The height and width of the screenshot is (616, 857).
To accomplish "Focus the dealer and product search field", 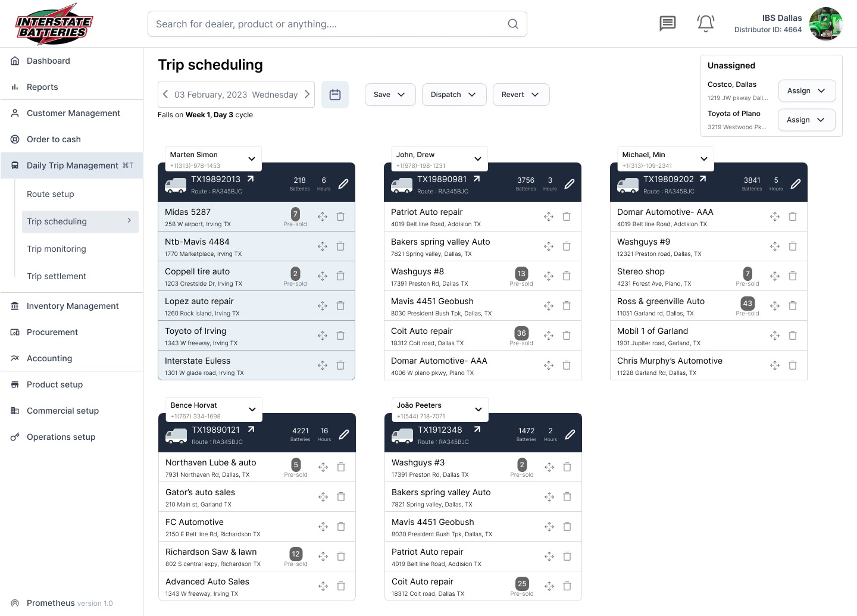I will (337, 24).
